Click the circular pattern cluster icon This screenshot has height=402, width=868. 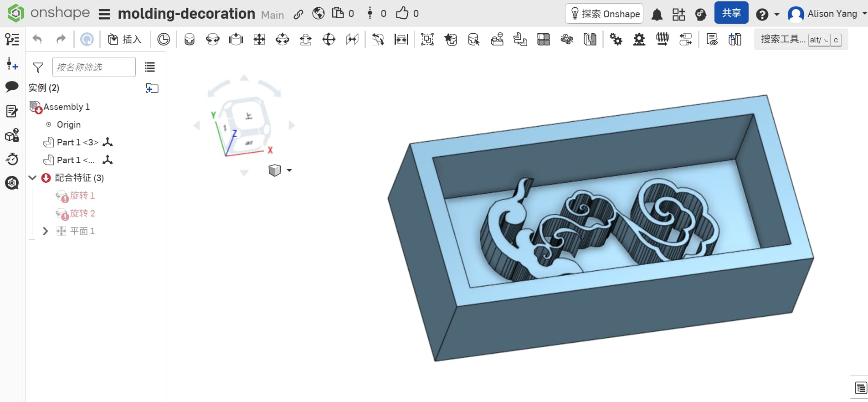(x=567, y=40)
